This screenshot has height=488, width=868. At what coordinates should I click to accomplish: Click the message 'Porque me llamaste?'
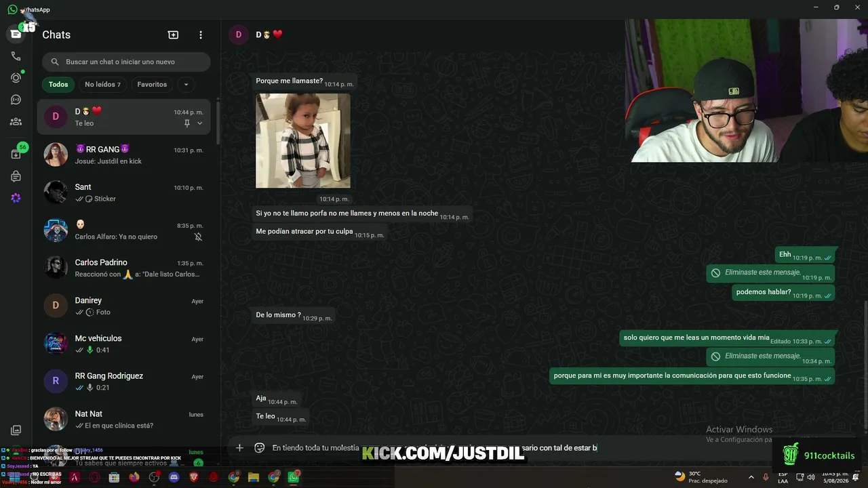tap(304, 82)
